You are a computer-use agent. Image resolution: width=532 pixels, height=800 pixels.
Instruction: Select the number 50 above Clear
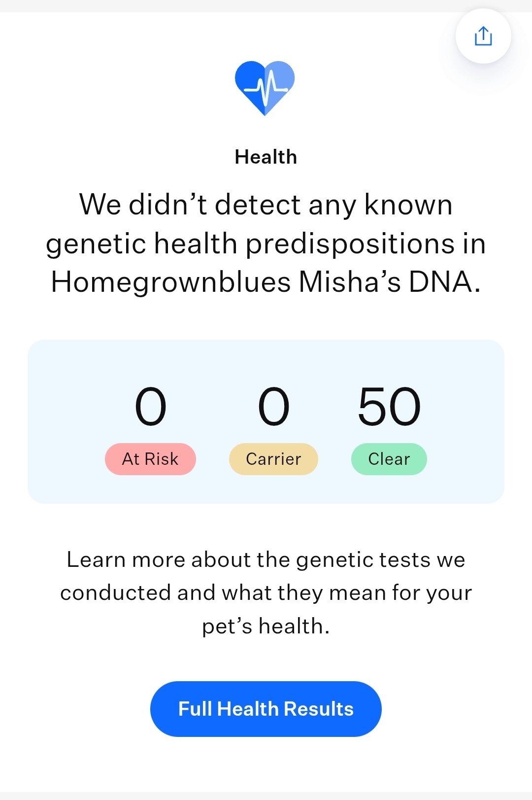(389, 407)
